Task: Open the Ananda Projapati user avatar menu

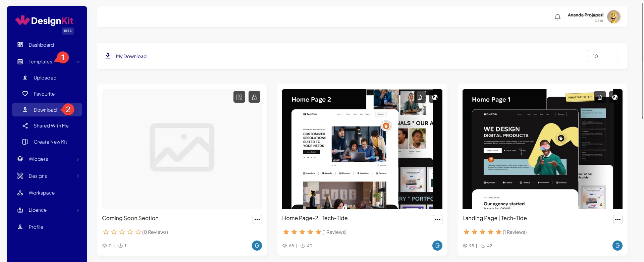Action: pyautogui.click(x=614, y=17)
